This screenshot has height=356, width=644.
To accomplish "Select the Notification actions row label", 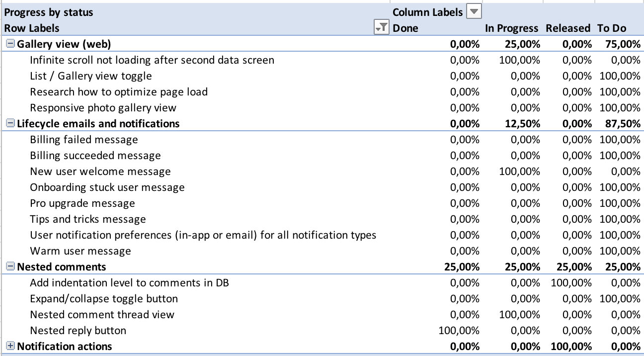I will (x=65, y=347).
